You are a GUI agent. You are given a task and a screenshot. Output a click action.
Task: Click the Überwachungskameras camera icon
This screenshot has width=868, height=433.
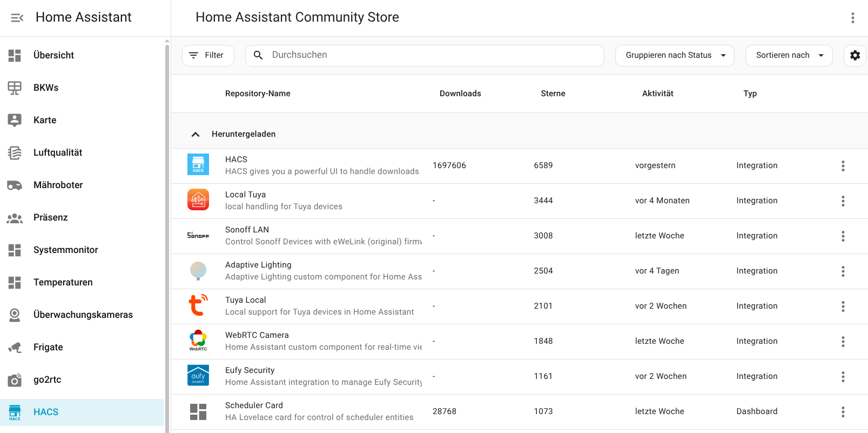(x=15, y=315)
